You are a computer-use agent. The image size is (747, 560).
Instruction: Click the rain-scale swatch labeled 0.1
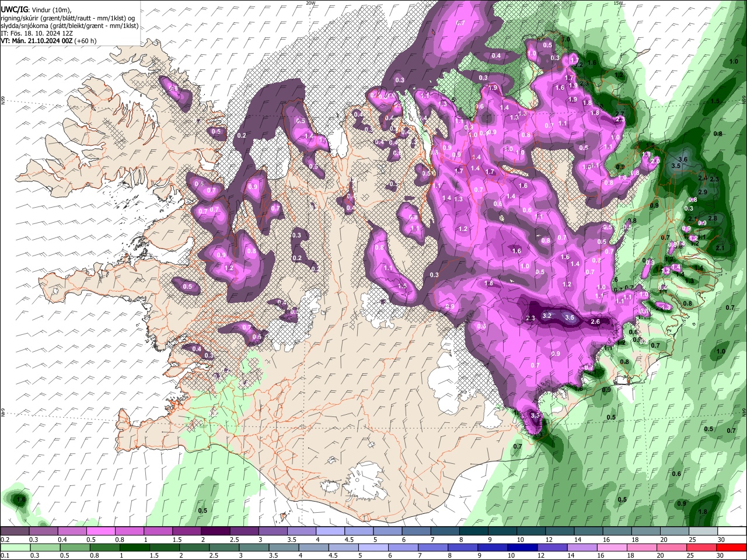[x=15, y=547]
